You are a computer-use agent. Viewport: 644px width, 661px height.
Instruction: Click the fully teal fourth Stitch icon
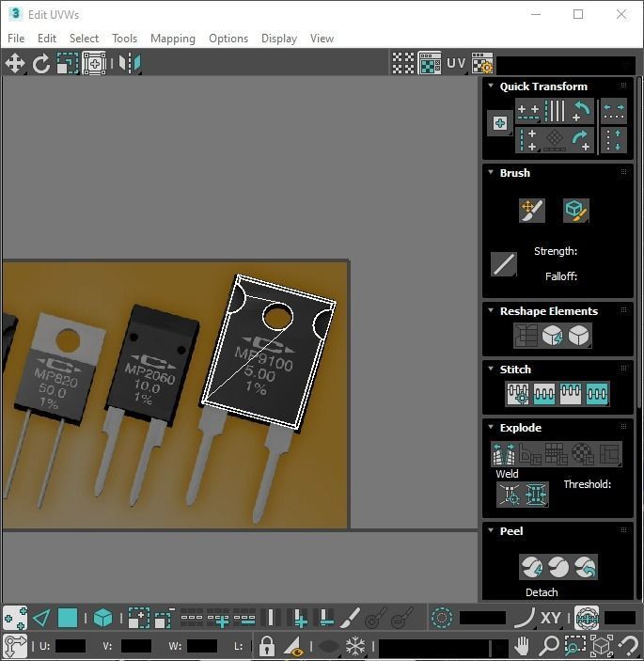597,394
